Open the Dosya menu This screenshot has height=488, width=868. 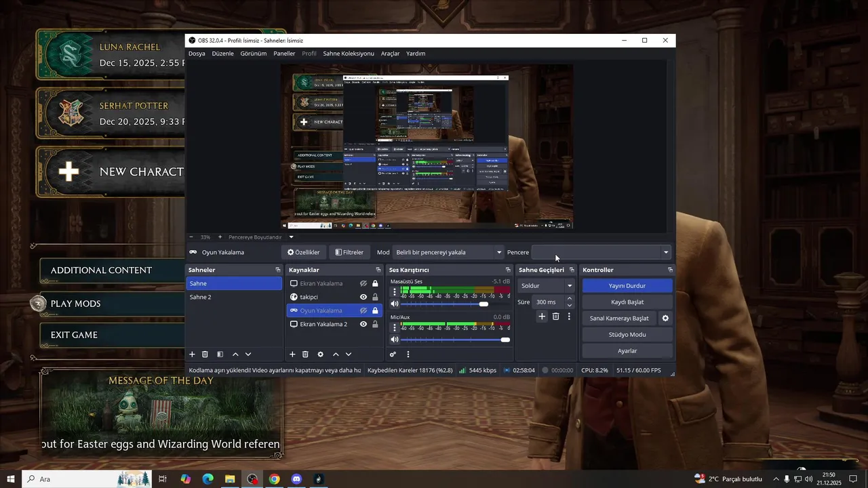click(197, 54)
